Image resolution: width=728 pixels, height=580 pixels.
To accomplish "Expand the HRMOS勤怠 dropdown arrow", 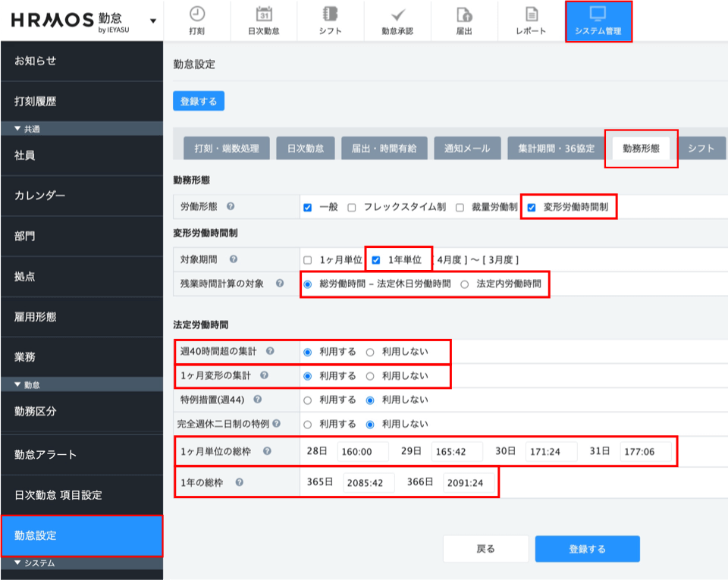I will pyautogui.click(x=153, y=20).
